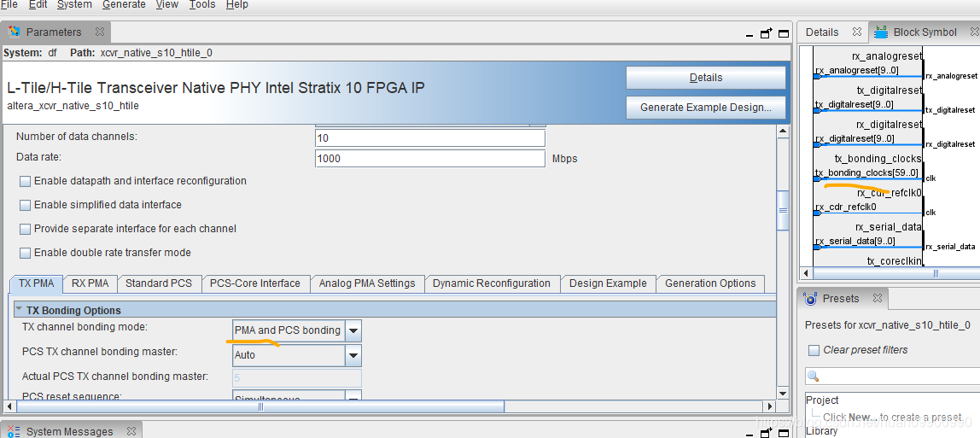
Task: Open the View menu
Action: pos(166,4)
